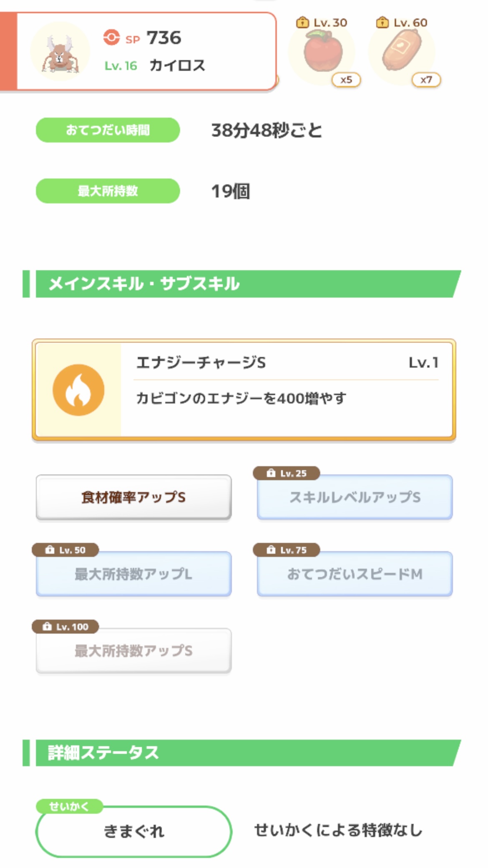Screen dimensions: 488x868
Task: Tap the Lv. 100 lock badge
Action: [x=65, y=627]
